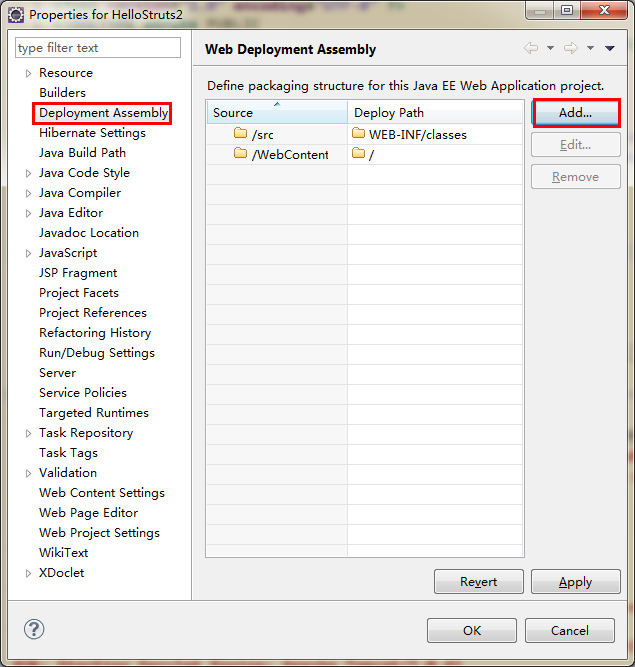The height and width of the screenshot is (667, 635).
Task: Click the help question mark icon
Action: coord(34,629)
